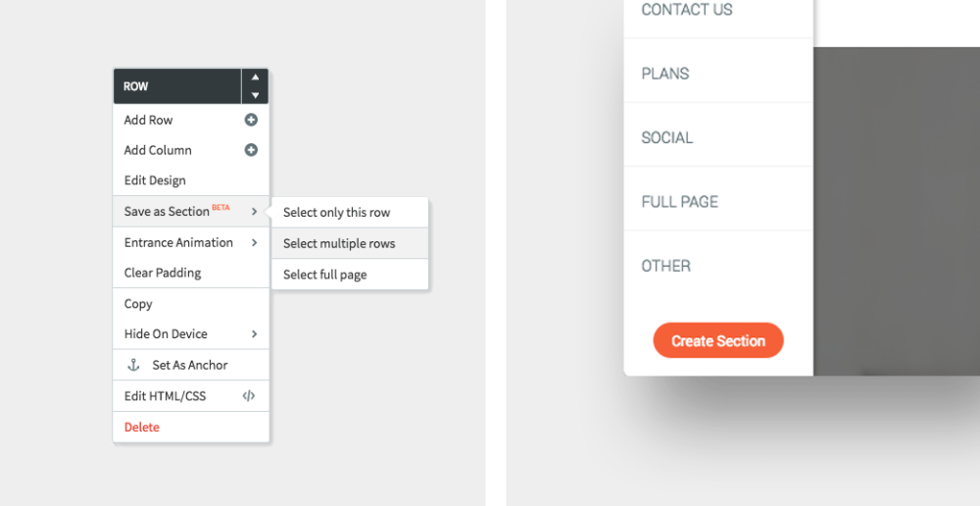The width and height of the screenshot is (980, 506).
Task: Click the Create Section button
Action: pyautogui.click(x=718, y=341)
